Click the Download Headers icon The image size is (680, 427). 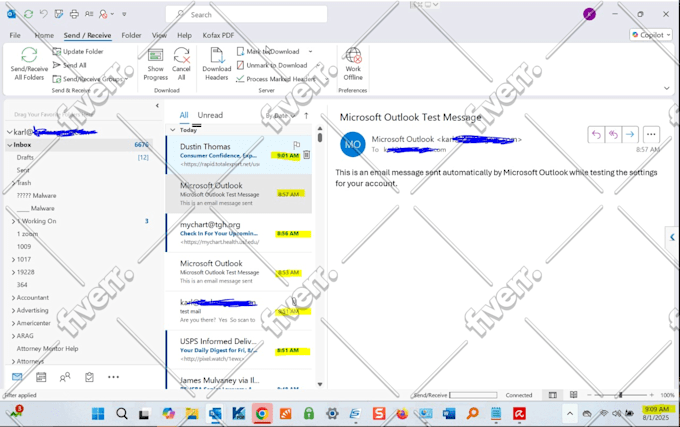216,55
